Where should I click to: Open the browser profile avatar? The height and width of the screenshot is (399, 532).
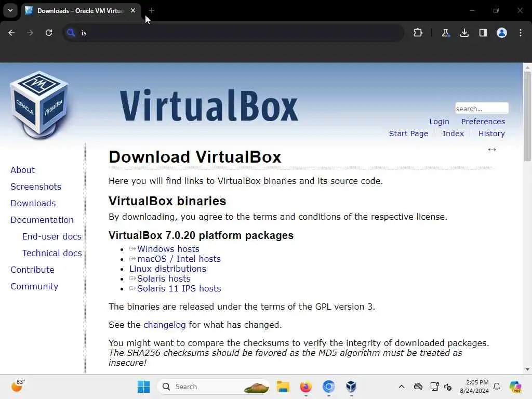click(x=502, y=33)
